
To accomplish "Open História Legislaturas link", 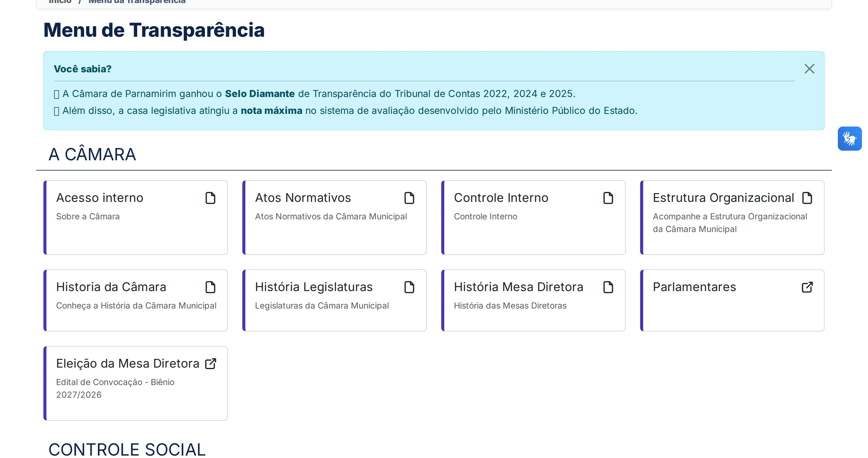I will click(314, 287).
